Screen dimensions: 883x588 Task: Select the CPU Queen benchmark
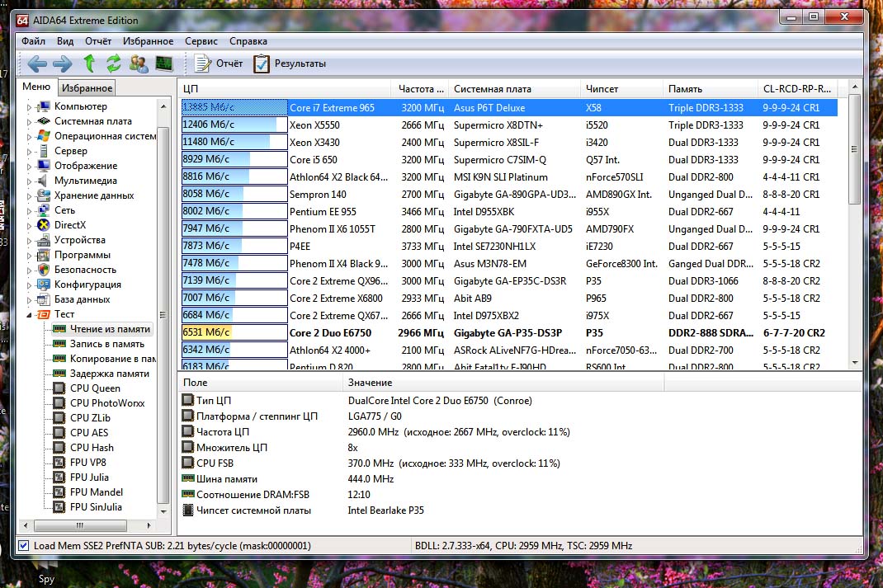click(x=95, y=388)
